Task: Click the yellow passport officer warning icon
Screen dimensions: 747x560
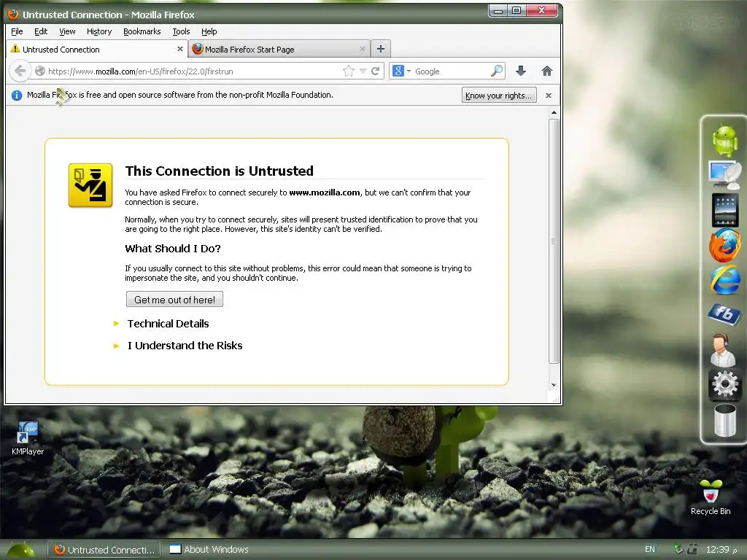Action: 90,185
